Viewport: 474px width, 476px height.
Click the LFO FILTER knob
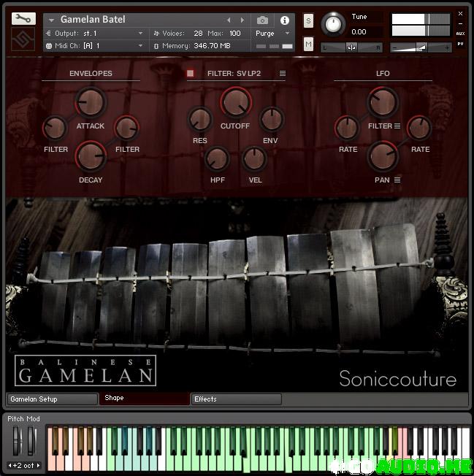(x=383, y=102)
